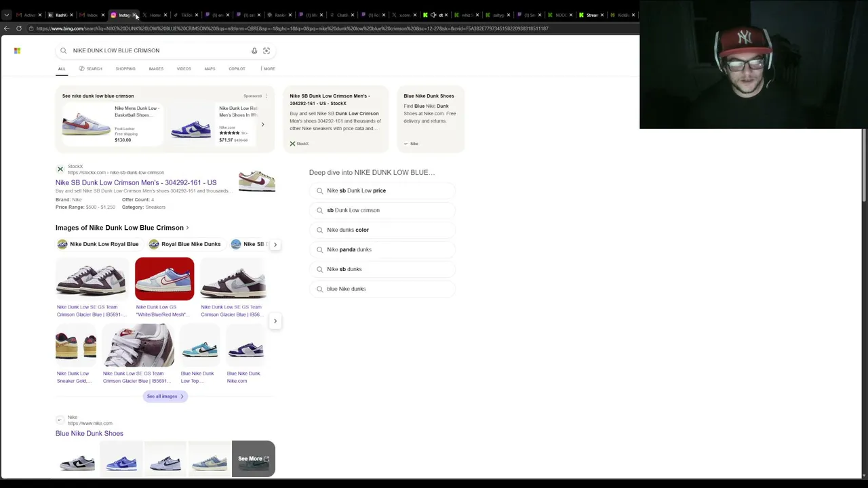868x488 pixels.
Task: Open the MAPS results tab
Action: 210,68
